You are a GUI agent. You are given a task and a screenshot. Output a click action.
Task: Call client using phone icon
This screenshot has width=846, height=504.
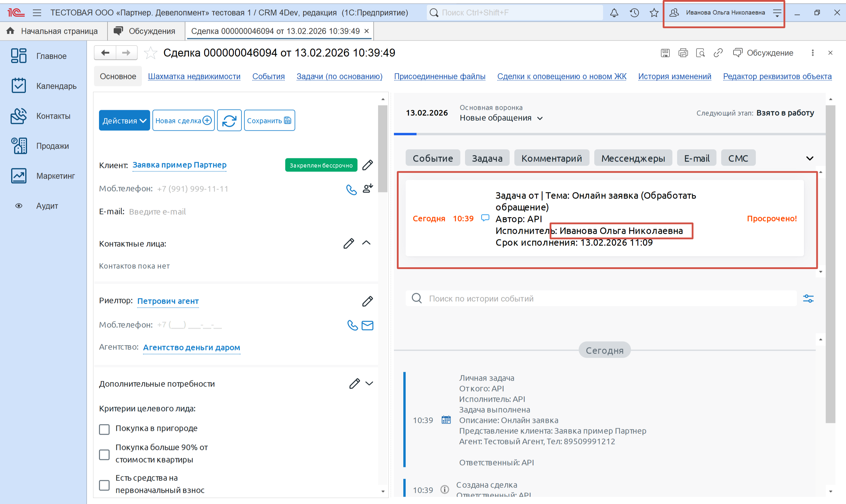351,189
